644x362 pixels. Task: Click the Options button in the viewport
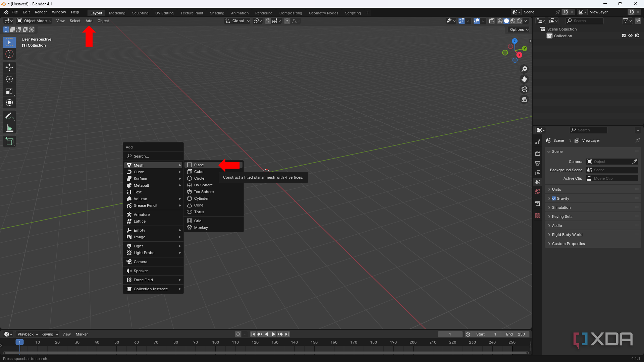click(x=518, y=29)
